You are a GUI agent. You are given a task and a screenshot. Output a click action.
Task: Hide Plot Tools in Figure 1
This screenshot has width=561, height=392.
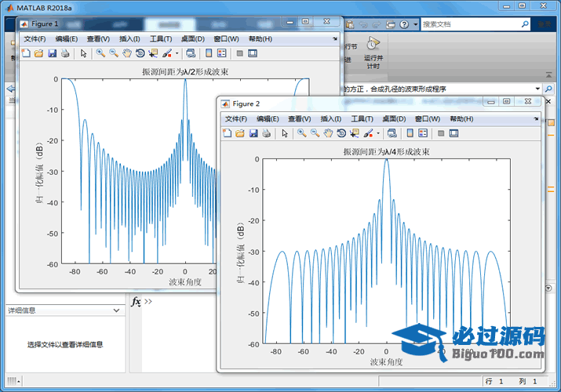[240, 53]
